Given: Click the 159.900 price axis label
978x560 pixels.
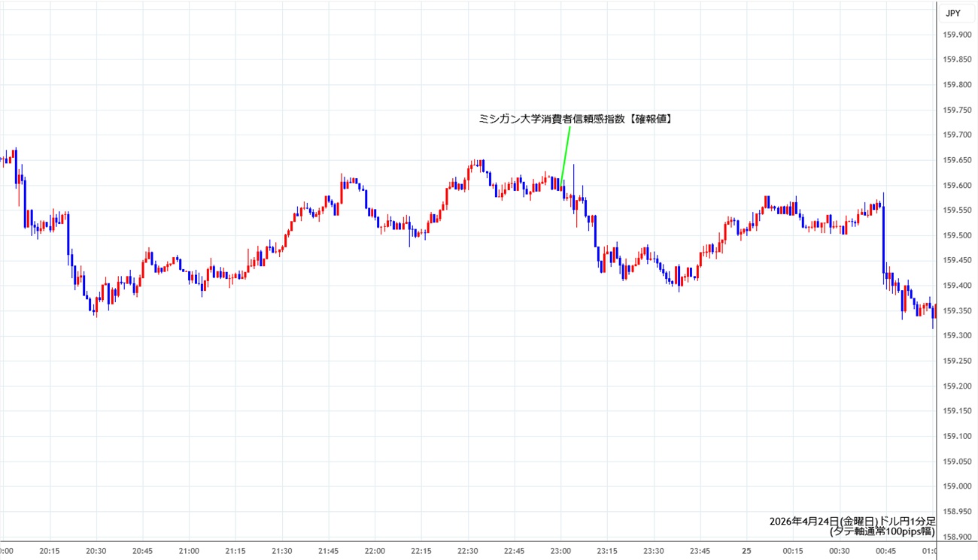Looking at the screenshot, I should (x=958, y=35).
